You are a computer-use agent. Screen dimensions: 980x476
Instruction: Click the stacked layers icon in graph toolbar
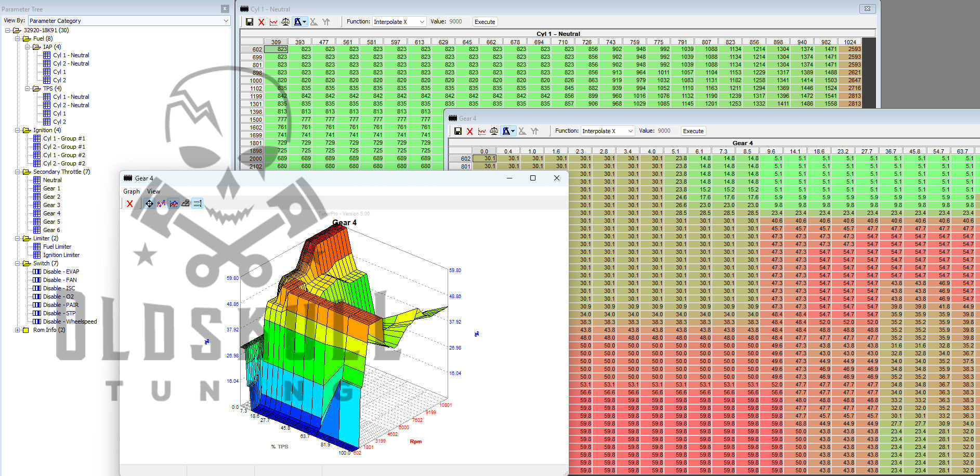tap(186, 204)
